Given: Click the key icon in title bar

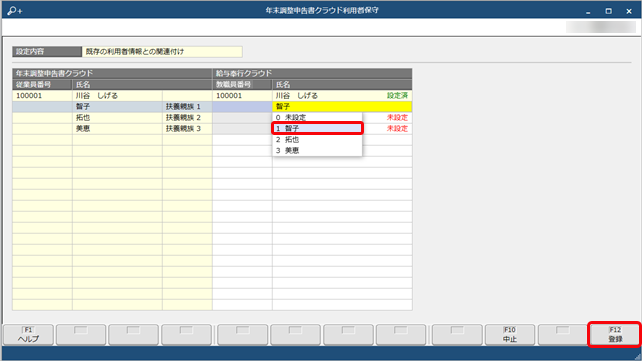Looking at the screenshot, I should [14, 11].
